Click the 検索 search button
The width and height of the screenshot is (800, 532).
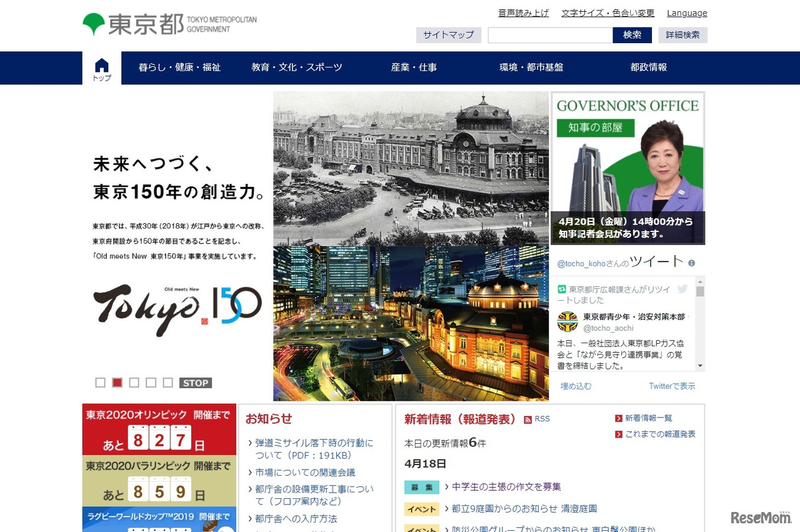pos(632,35)
